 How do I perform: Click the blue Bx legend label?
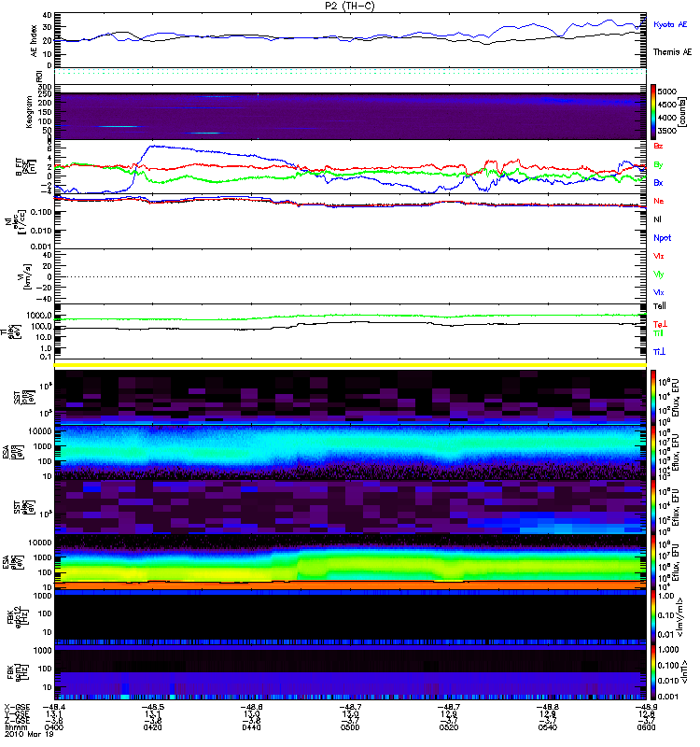658,182
